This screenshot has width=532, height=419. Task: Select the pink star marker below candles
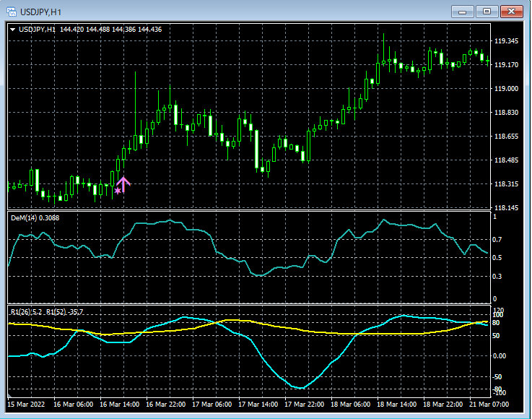click(118, 191)
